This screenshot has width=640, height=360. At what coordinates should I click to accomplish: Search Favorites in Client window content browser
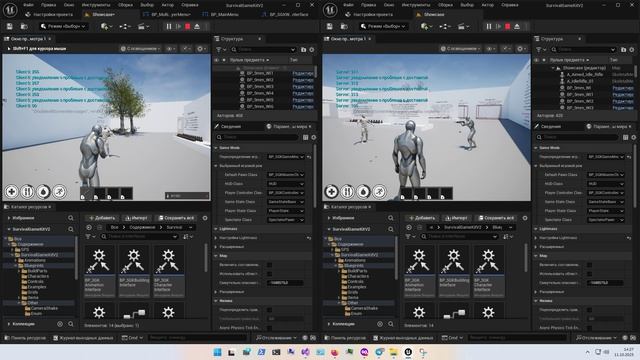tap(71, 218)
